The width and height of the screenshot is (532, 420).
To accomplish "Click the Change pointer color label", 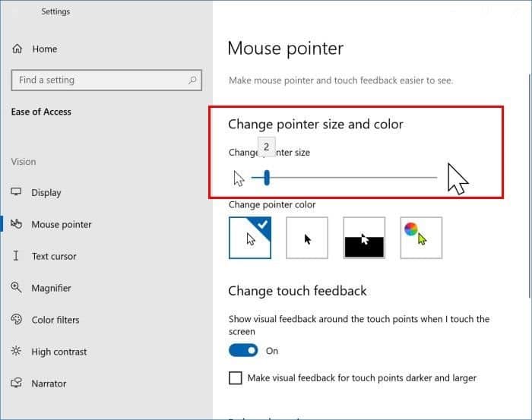I will [x=272, y=205].
